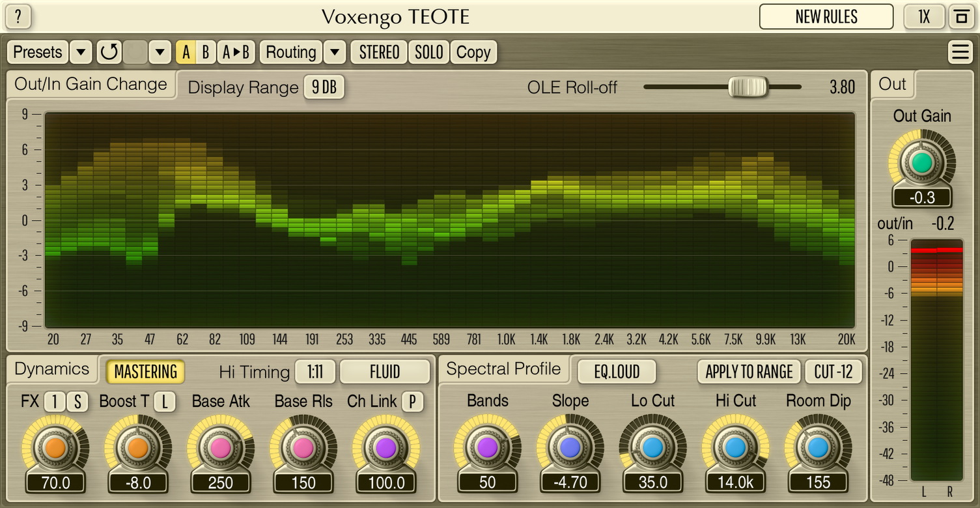Toggle the FX S button
980x508 pixels.
click(x=77, y=402)
